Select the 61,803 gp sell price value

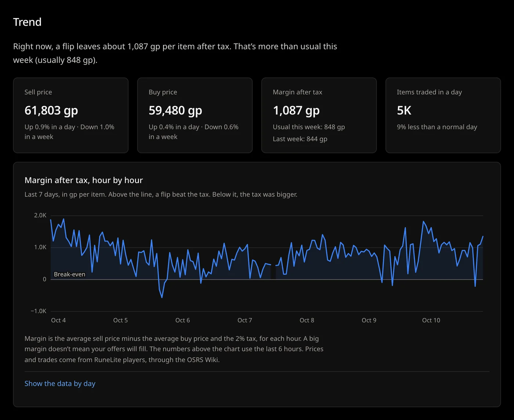click(51, 110)
